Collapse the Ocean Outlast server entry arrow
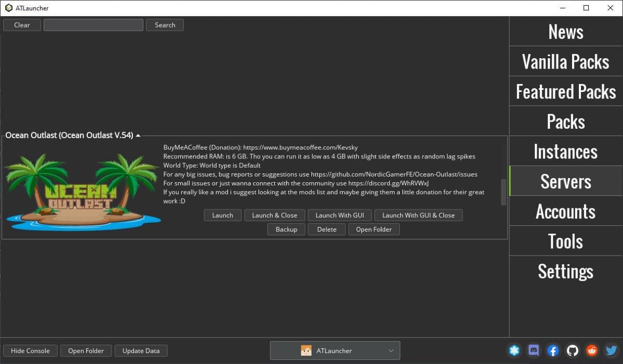Viewport: 623px width, 364px height. (x=138, y=136)
